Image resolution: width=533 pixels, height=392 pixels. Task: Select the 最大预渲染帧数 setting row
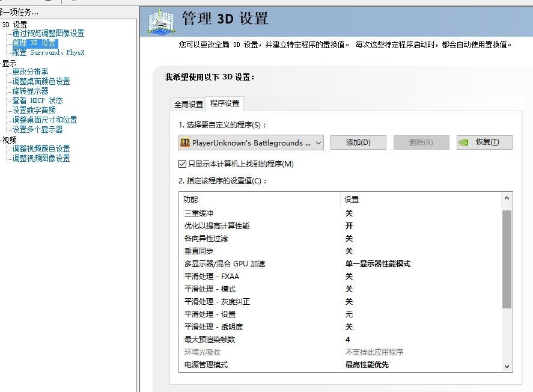pos(340,339)
